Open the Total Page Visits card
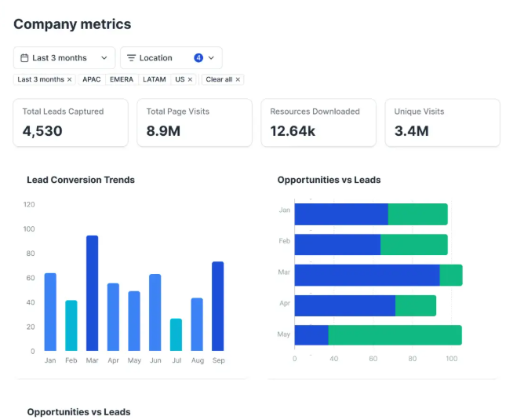The width and height of the screenshot is (506, 420). tap(195, 122)
